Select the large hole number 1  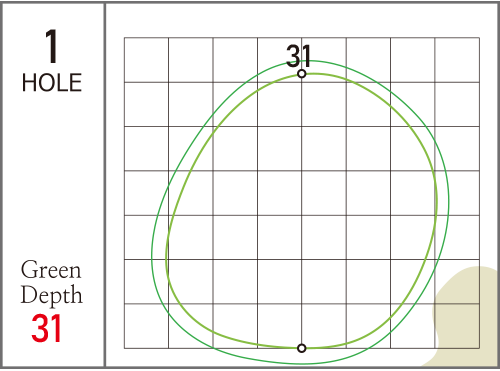(51, 46)
